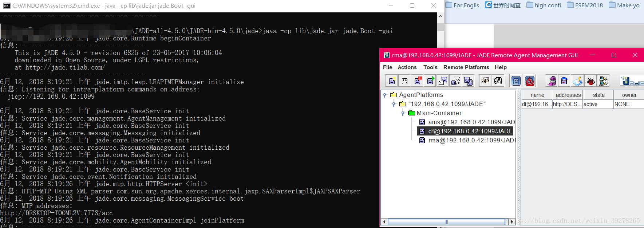Open the 世界时间查 bookmark
The width and height of the screenshot is (644, 228).
coord(503,5)
